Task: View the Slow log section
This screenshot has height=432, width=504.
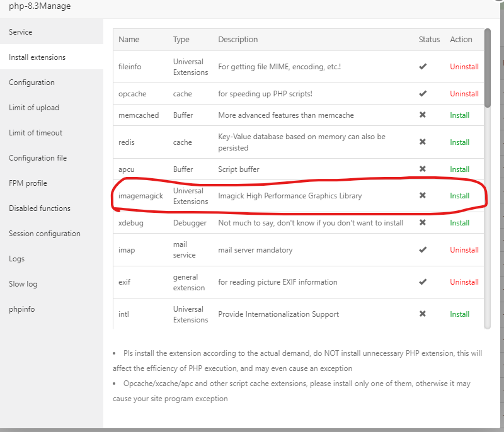Action: 52,284
